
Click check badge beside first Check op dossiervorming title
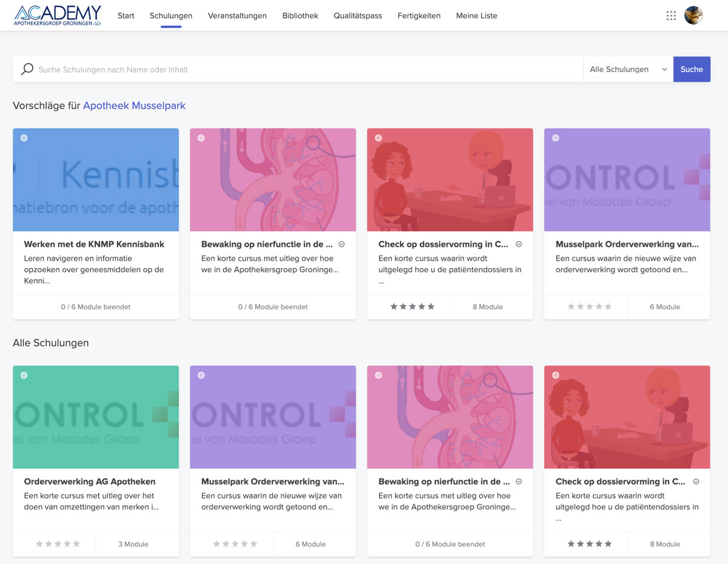pyautogui.click(x=519, y=244)
